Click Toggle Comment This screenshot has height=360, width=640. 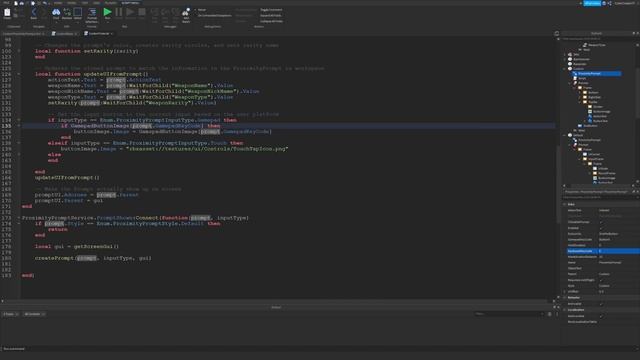pyautogui.click(x=271, y=10)
